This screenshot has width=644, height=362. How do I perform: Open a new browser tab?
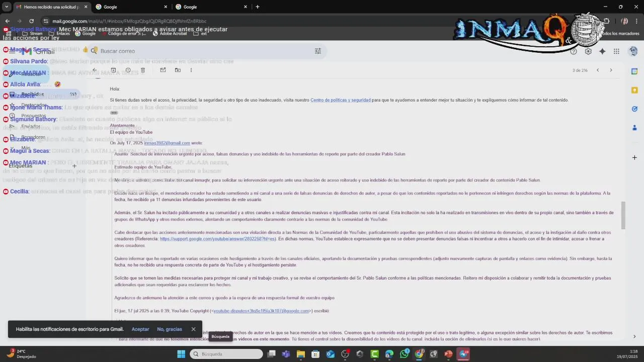258,7
